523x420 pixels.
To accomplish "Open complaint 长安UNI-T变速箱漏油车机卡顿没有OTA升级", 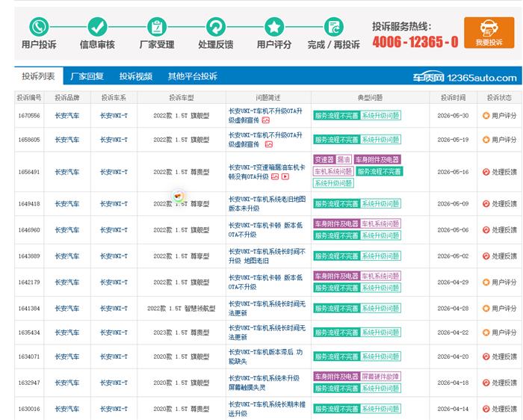I will [x=267, y=172].
